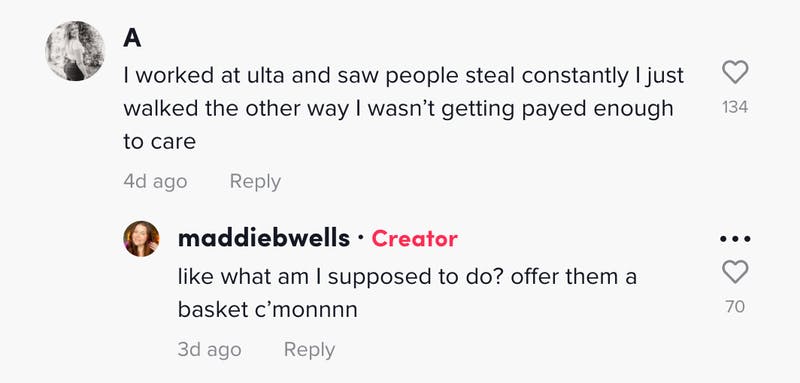800x383 pixels.
Task: Click the username "A"
Action: pyautogui.click(x=132, y=39)
